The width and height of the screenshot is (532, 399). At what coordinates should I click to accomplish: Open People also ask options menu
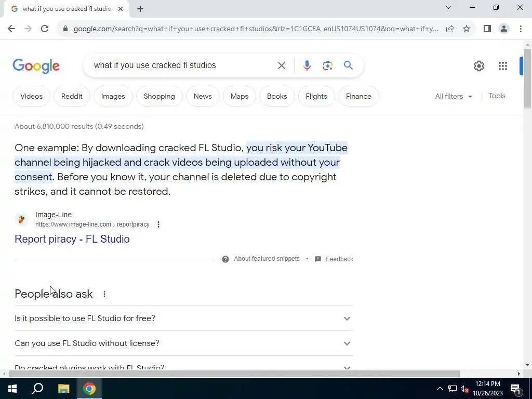pyautogui.click(x=104, y=294)
